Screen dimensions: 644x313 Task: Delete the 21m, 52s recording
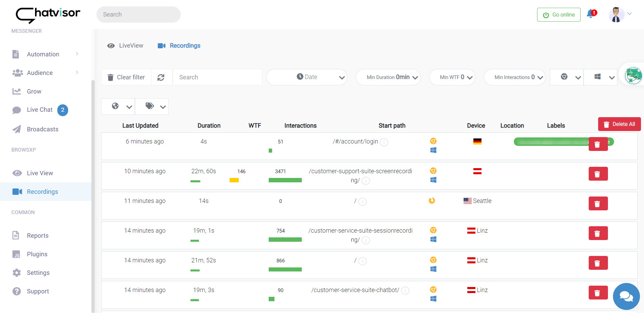pos(598,263)
